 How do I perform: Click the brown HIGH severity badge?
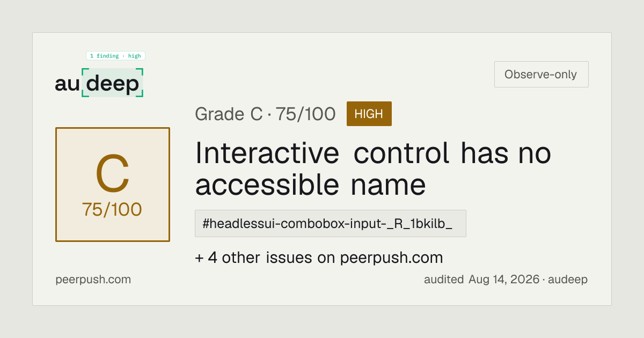click(x=369, y=114)
